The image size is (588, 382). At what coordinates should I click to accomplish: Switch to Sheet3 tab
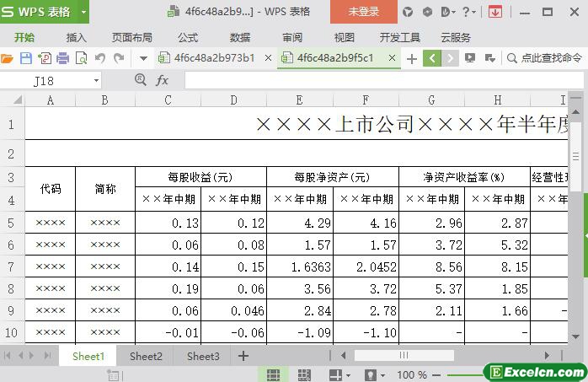click(203, 356)
